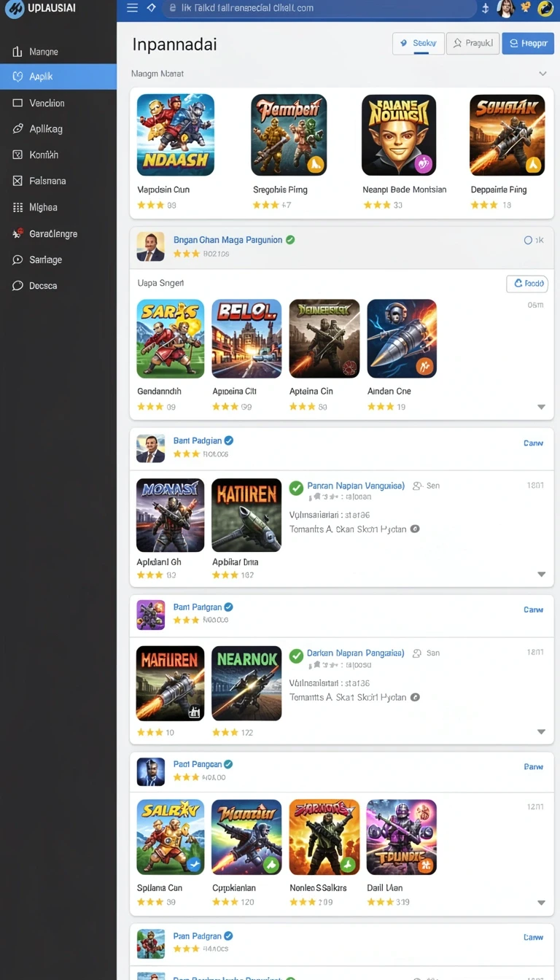Open the hamburger menu in top bar

[132, 8]
